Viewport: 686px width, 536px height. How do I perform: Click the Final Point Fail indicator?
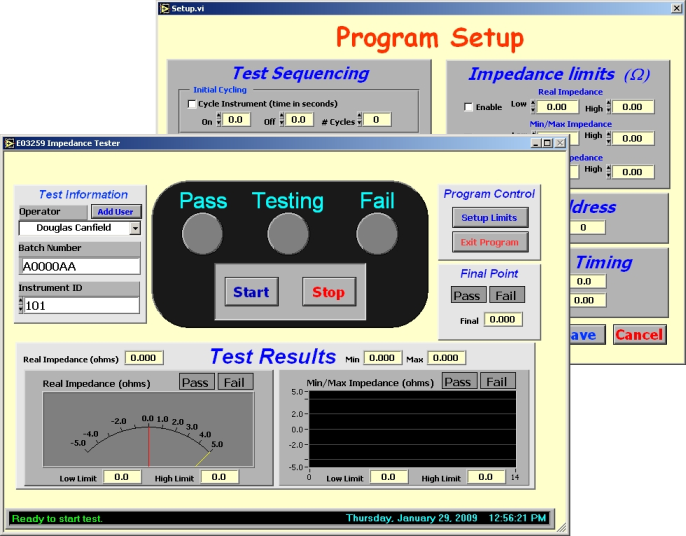point(506,295)
